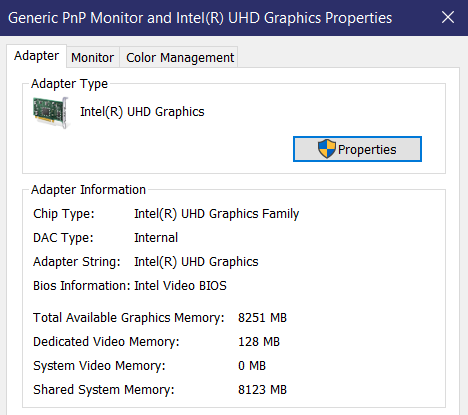
Task: Close the graphics properties dialog
Action: [x=448, y=17]
